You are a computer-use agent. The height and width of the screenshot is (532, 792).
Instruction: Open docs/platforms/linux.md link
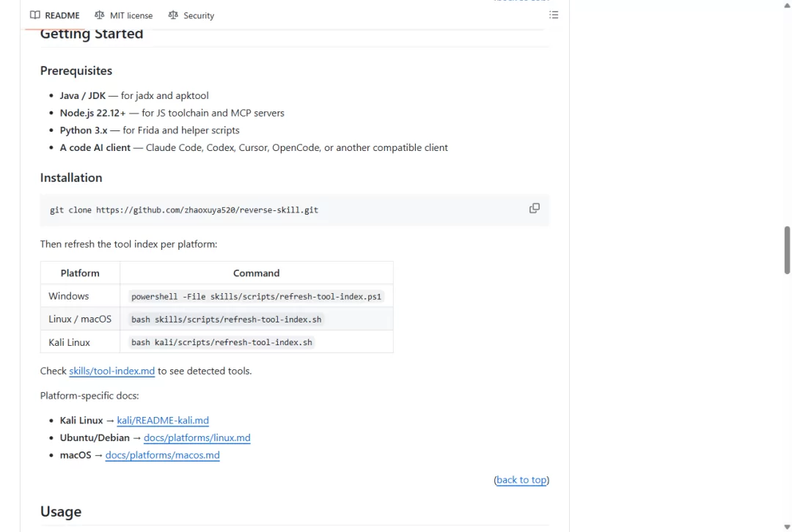pos(197,437)
